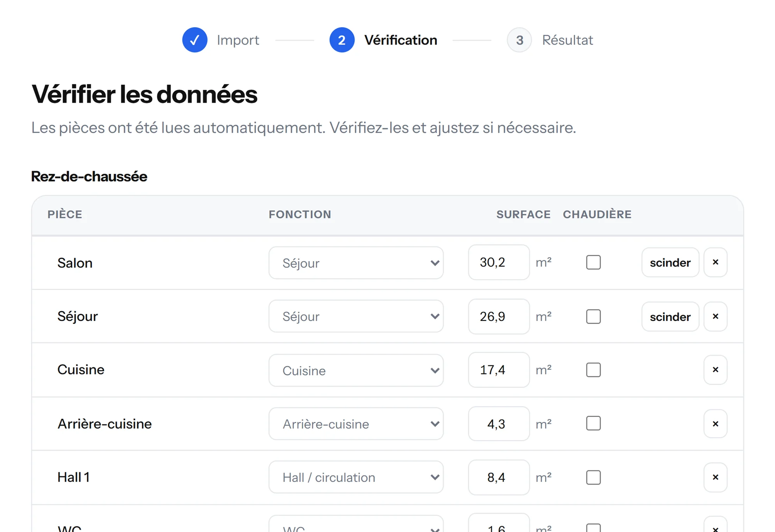
Task: Click the Vérification step label
Action: pyautogui.click(x=401, y=40)
